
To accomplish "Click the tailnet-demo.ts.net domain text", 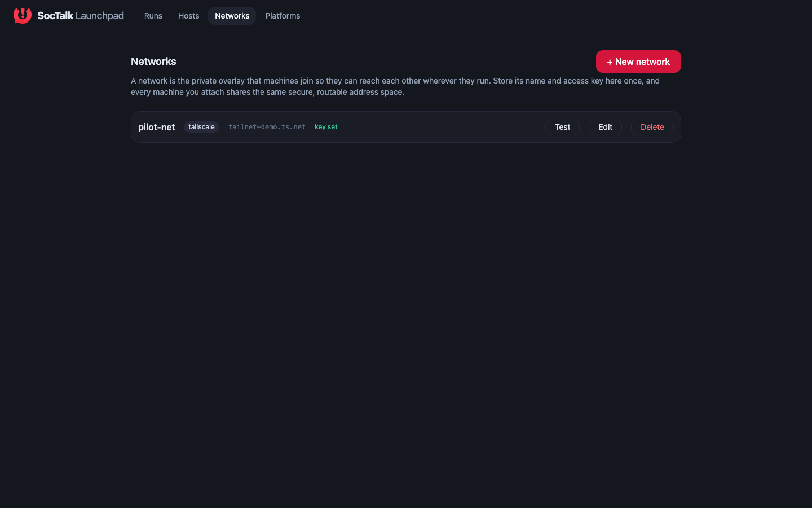I will [267, 127].
